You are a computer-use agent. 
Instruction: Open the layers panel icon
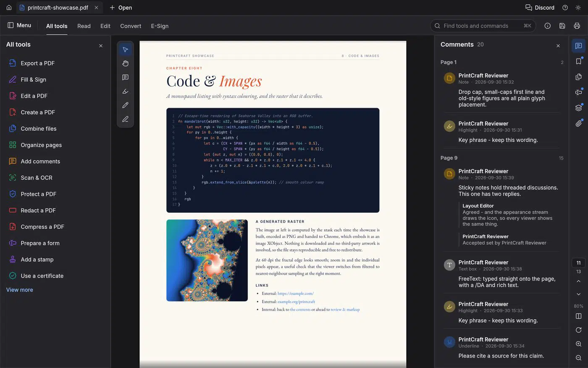[x=578, y=108]
